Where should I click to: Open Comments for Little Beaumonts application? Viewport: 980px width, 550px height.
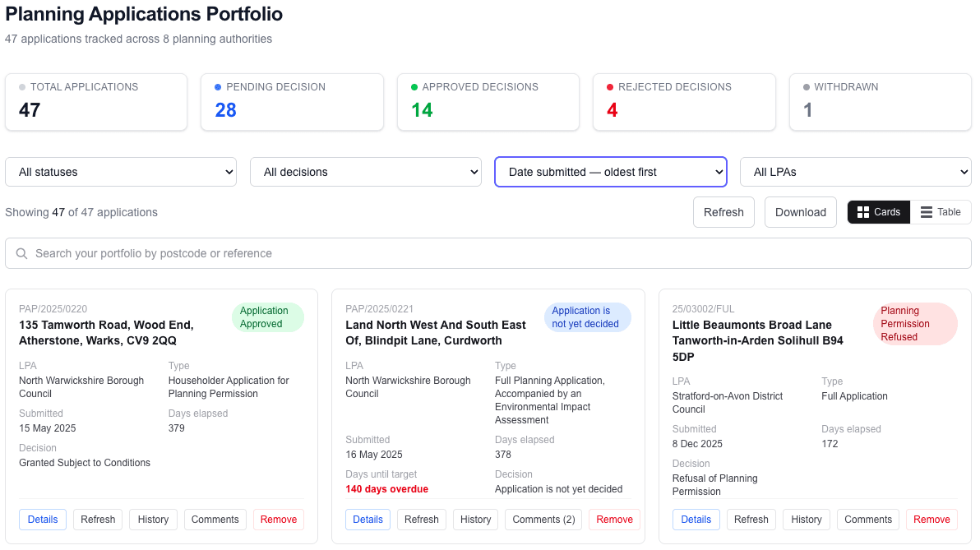point(868,520)
